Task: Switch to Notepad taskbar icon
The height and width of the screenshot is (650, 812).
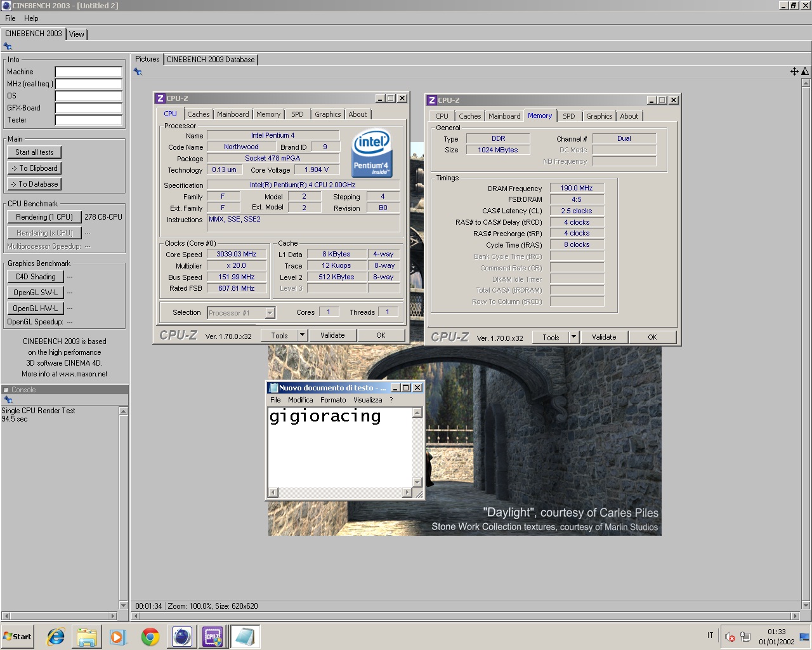Action: [244, 637]
